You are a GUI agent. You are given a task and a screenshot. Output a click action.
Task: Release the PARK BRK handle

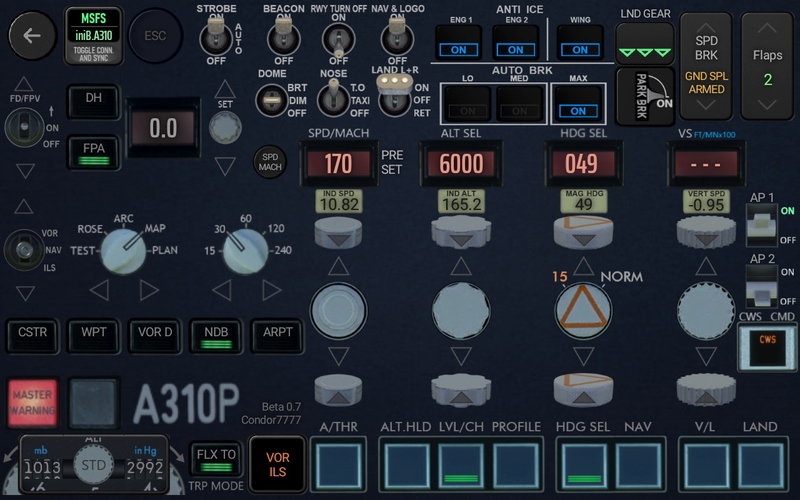pos(645,97)
